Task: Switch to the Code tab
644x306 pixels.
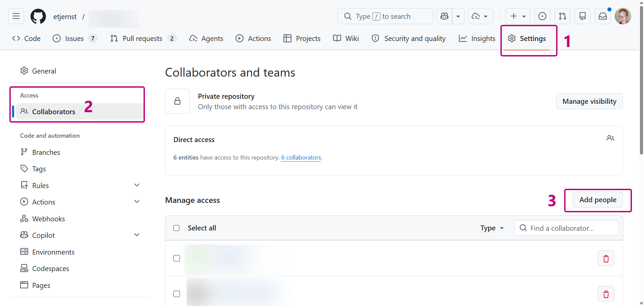Action: [26, 38]
